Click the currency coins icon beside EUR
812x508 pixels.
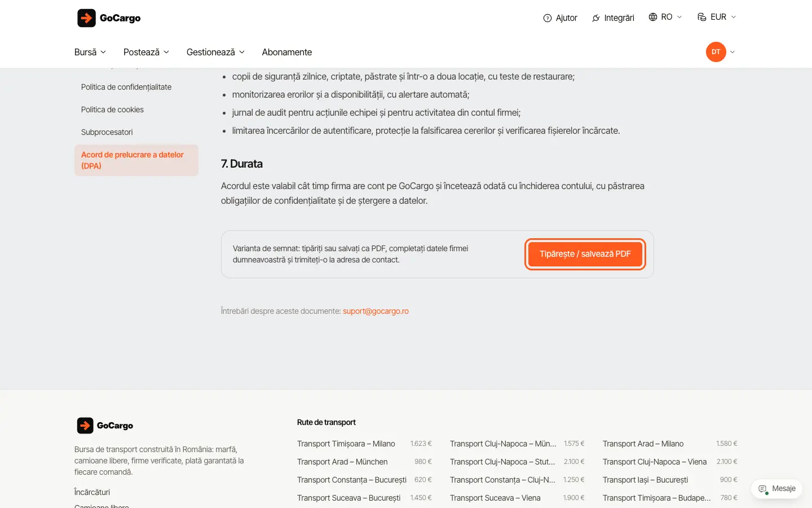pos(702,17)
